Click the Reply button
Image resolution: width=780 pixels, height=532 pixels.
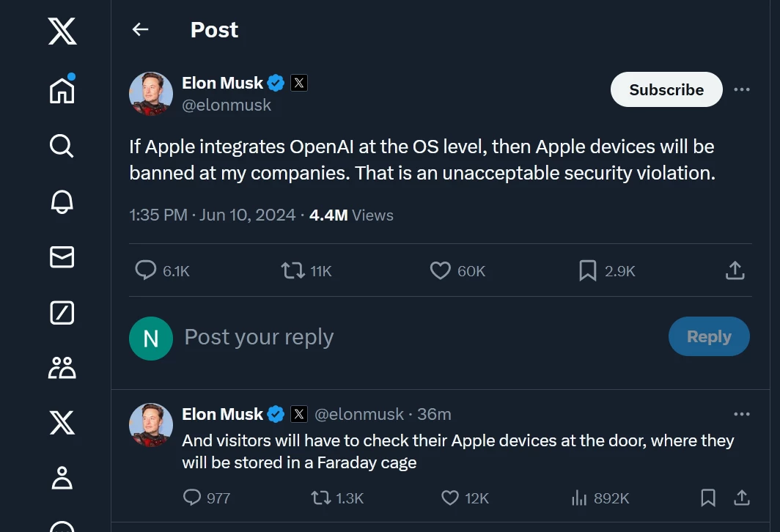[x=709, y=337]
